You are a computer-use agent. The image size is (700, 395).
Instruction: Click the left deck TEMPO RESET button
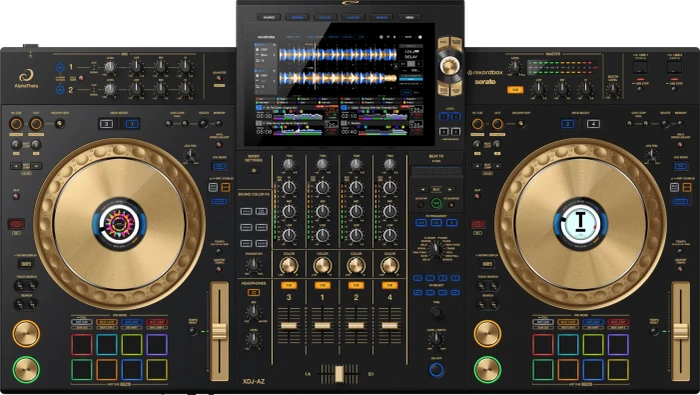pyautogui.click(x=192, y=331)
